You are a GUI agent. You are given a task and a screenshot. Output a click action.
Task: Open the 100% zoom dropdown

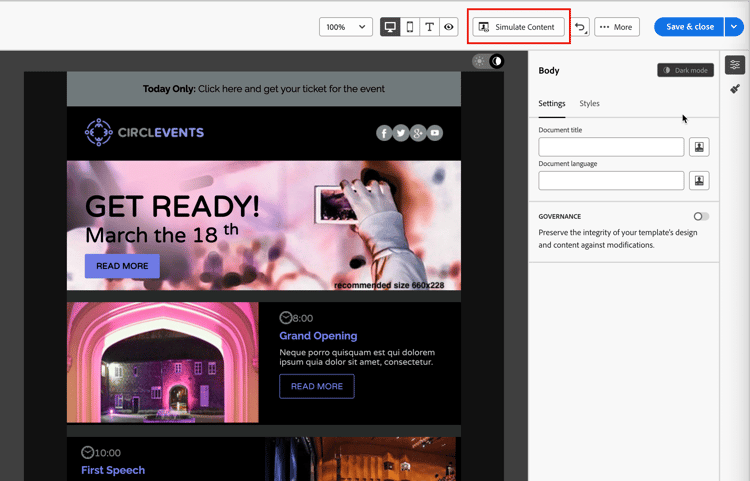tap(346, 27)
